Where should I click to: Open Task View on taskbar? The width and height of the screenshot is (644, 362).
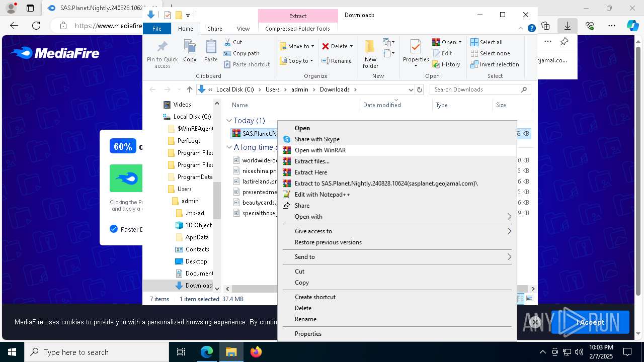181,352
